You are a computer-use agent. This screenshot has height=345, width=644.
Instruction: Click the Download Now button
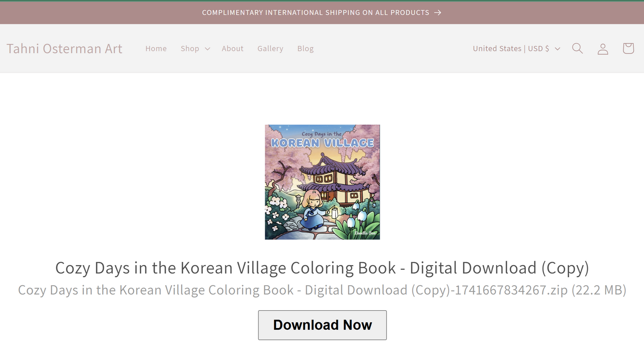pyautogui.click(x=322, y=325)
